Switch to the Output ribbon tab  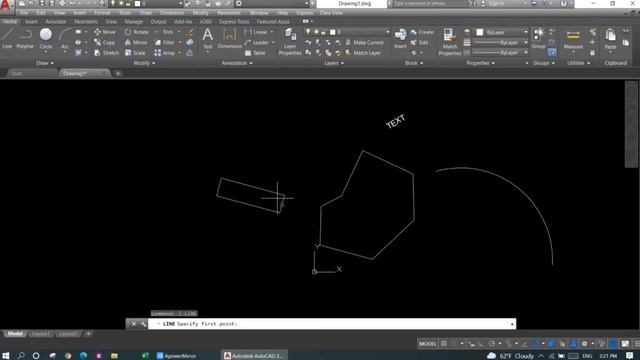(x=158, y=22)
